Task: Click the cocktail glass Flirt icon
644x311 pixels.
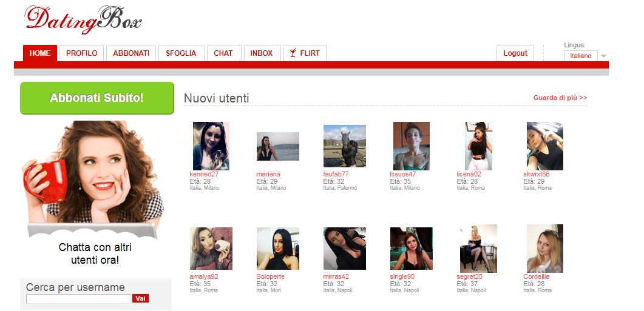Action: point(293,53)
